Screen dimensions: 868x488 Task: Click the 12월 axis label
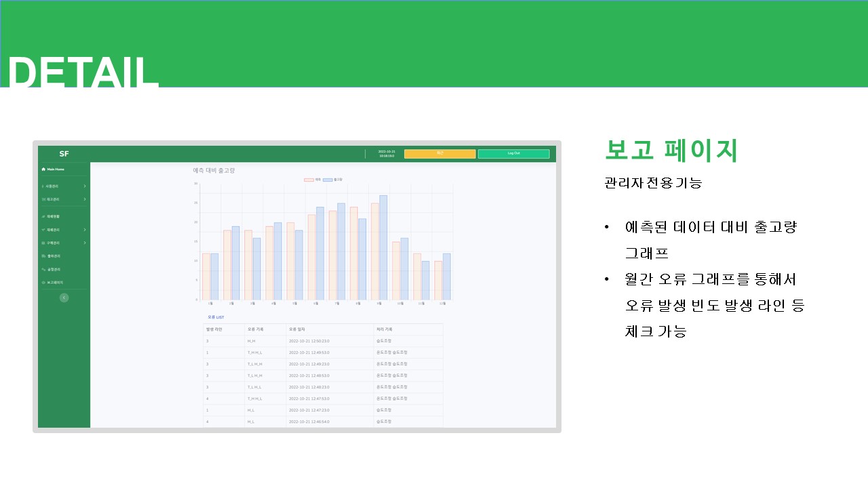(x=442, y=304)
